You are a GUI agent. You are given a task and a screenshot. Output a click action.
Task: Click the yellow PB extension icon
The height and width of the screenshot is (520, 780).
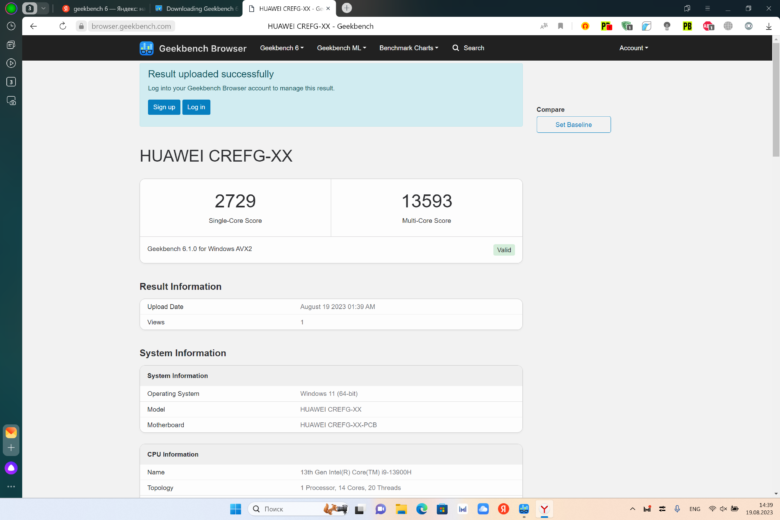(x=687, y=26)
